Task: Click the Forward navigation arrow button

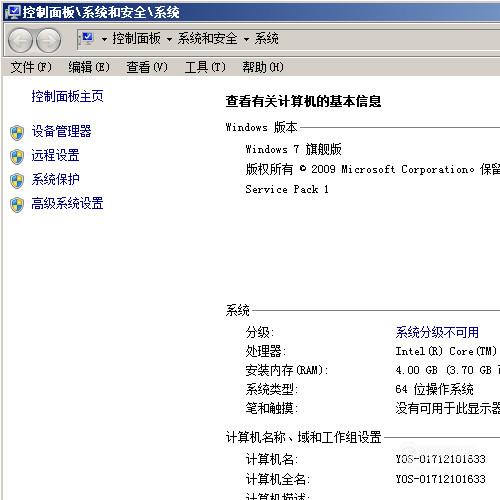Action: coord(49,41)
